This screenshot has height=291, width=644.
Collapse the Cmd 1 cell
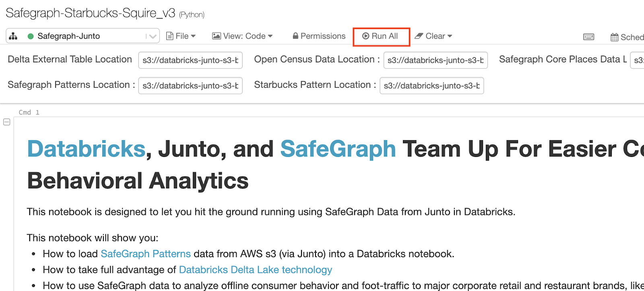pyautogui.click(x=7, y=122)
